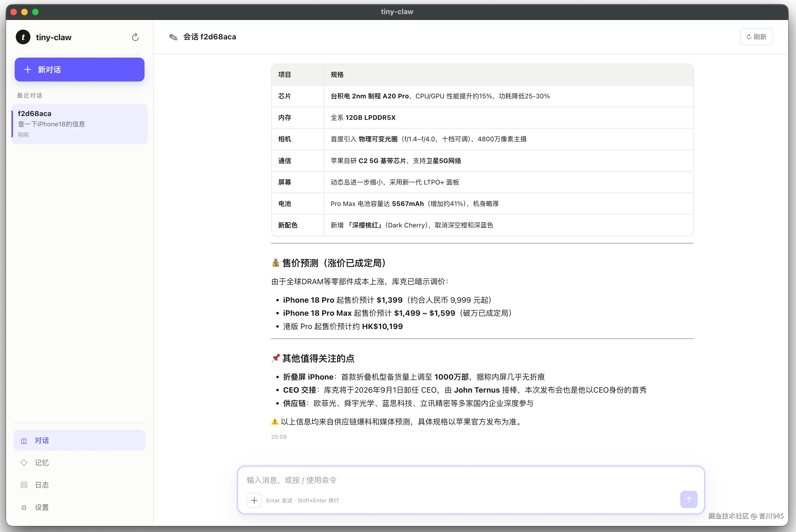Open the 设置 navigation tab
796x532 pixels.
point(79,507)
